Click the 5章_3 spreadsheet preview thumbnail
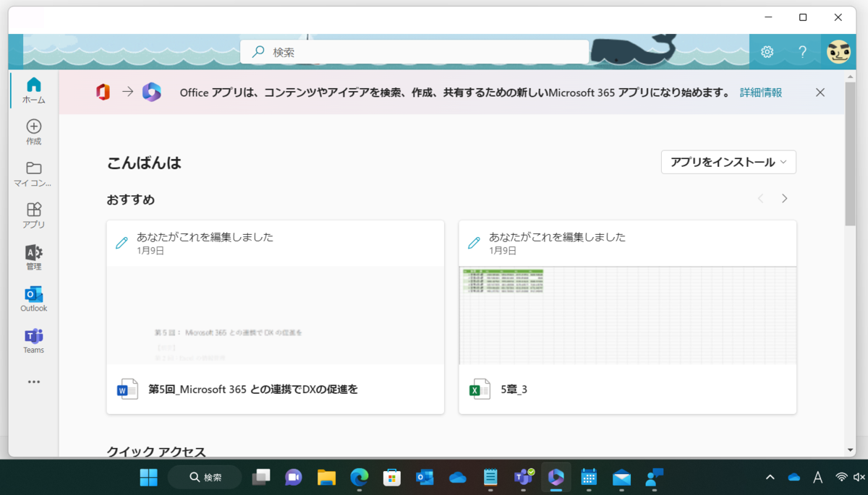 click(627, 315)
